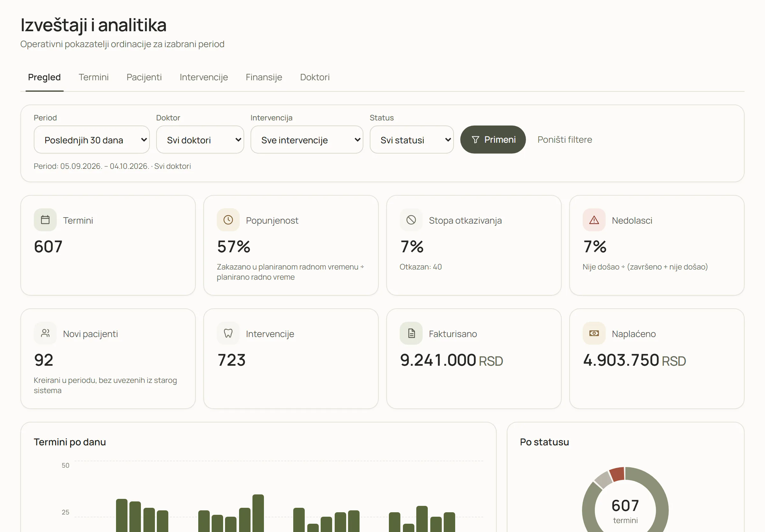Click the 723 Intervencije value
Image resolution: width=765 pixels, height=532 pixels.
click(x=231, y=360)
